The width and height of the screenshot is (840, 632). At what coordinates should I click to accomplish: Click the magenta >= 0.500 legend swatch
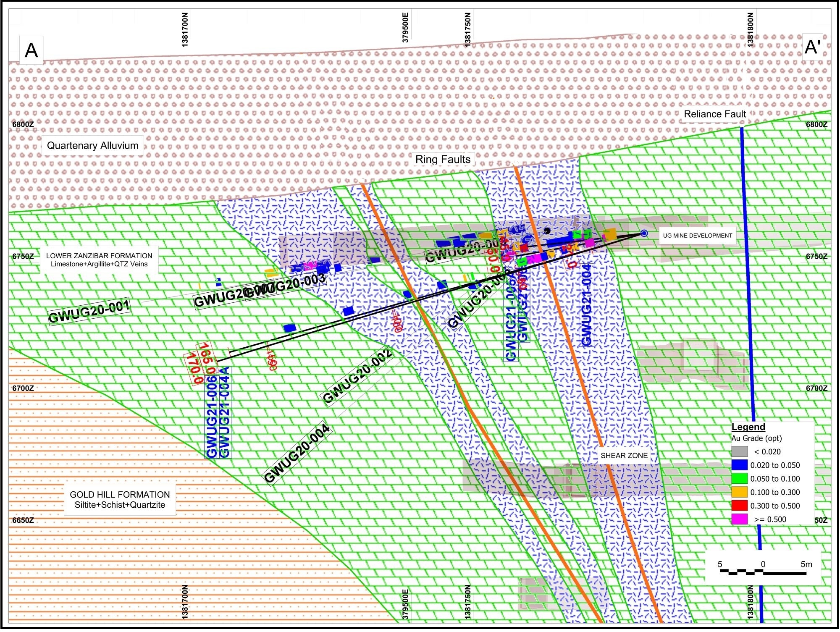(740, 519)
